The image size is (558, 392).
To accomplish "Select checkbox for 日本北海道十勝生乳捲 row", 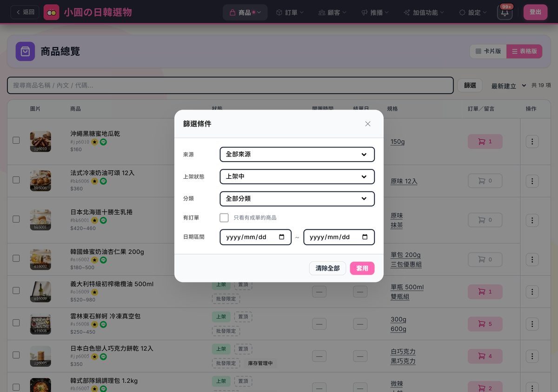I will pyautogui.click(x=16, y=219).
